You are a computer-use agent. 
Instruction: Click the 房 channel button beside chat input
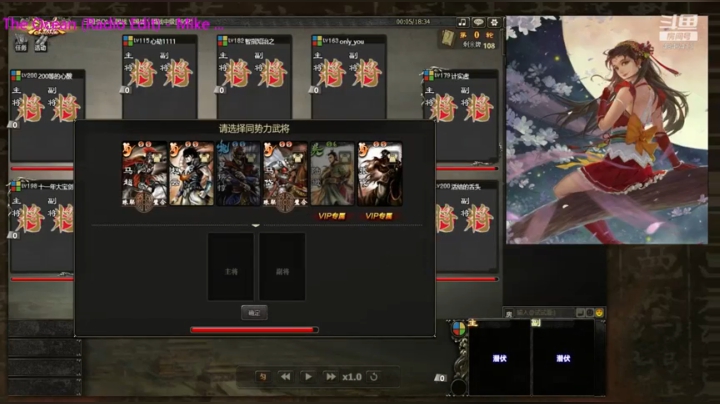(x=509, y=314)
